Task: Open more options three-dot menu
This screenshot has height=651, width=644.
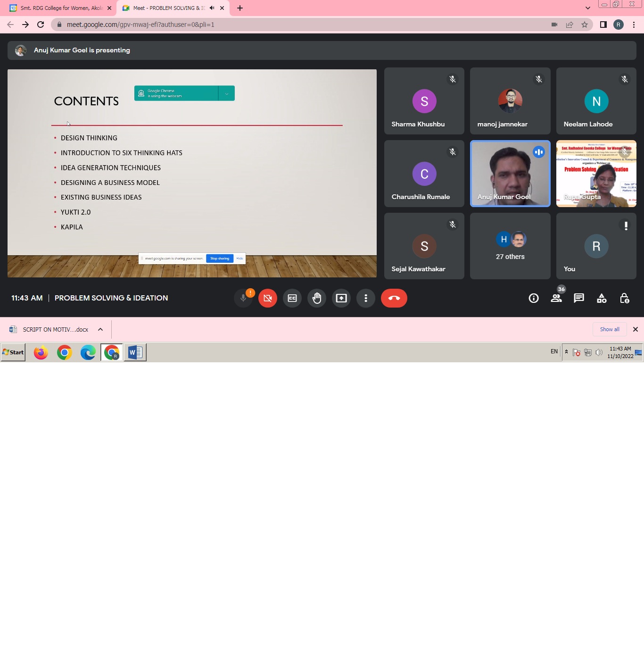Action: point(365,298)
